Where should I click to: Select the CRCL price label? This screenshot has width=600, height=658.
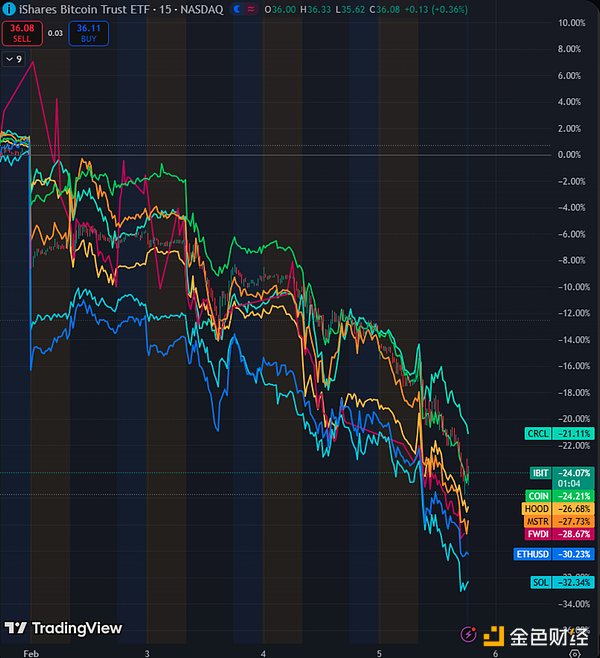[x=561, y=433]
